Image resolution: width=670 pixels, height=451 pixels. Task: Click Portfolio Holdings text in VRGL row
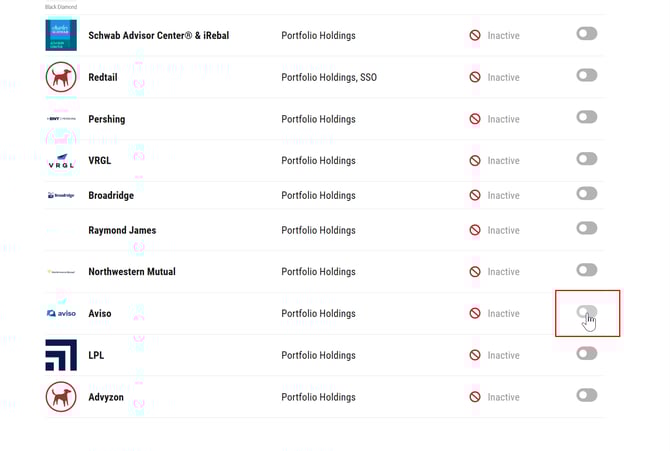[x=318, y=161]
